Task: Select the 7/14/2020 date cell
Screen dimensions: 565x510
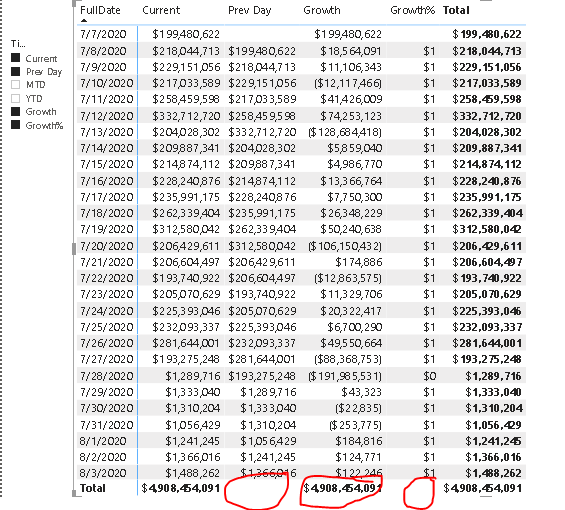Action: click(x=107, y=148)
